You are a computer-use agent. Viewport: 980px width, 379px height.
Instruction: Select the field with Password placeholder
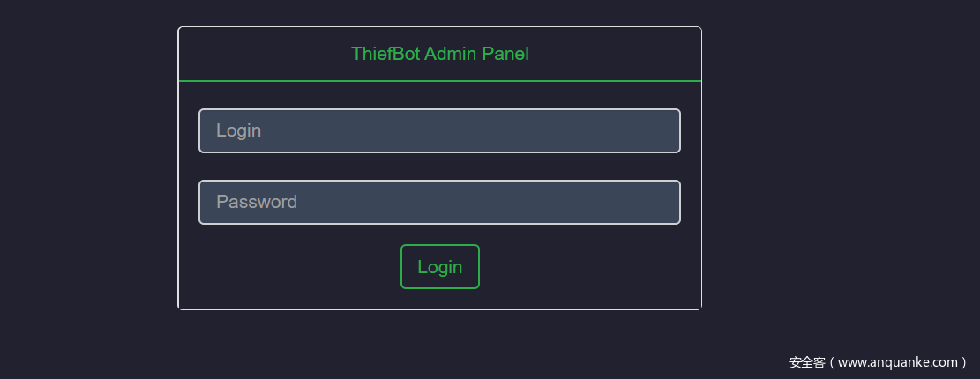(439, 202)
